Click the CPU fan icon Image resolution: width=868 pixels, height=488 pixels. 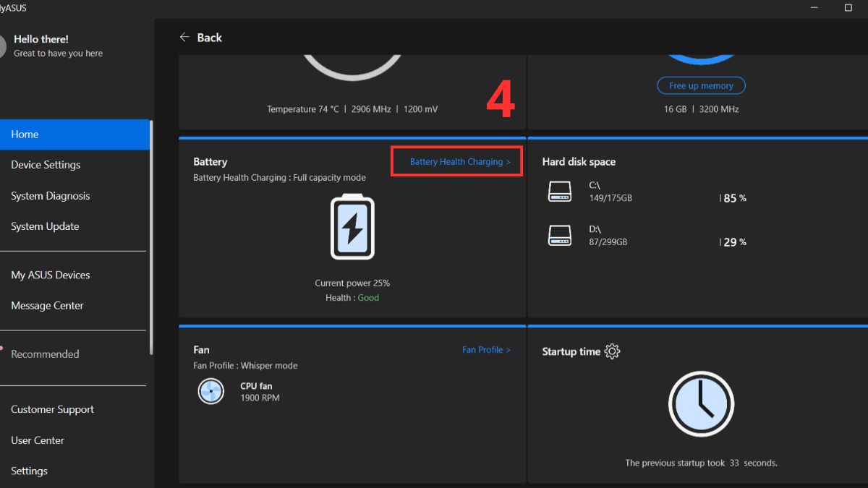(x=210, y=391)
